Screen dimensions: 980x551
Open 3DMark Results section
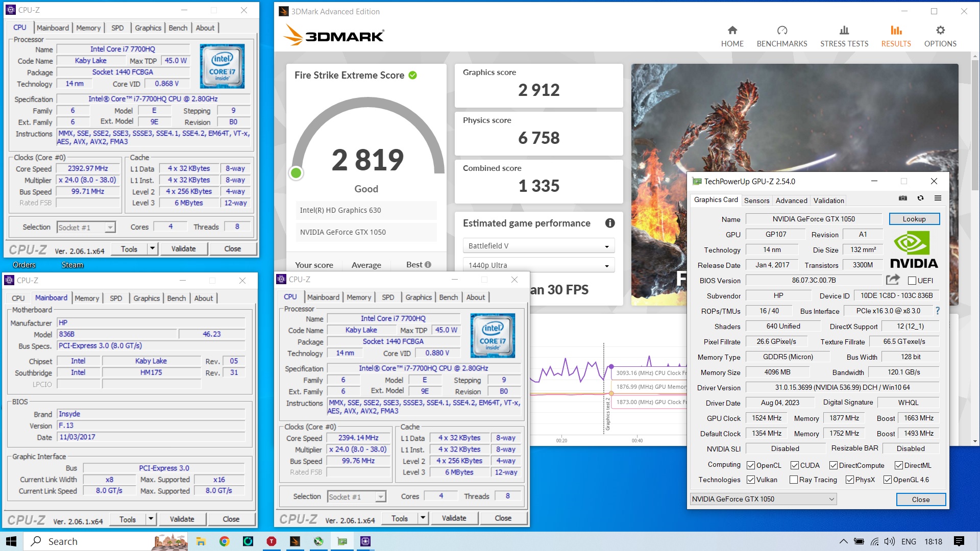896,37
